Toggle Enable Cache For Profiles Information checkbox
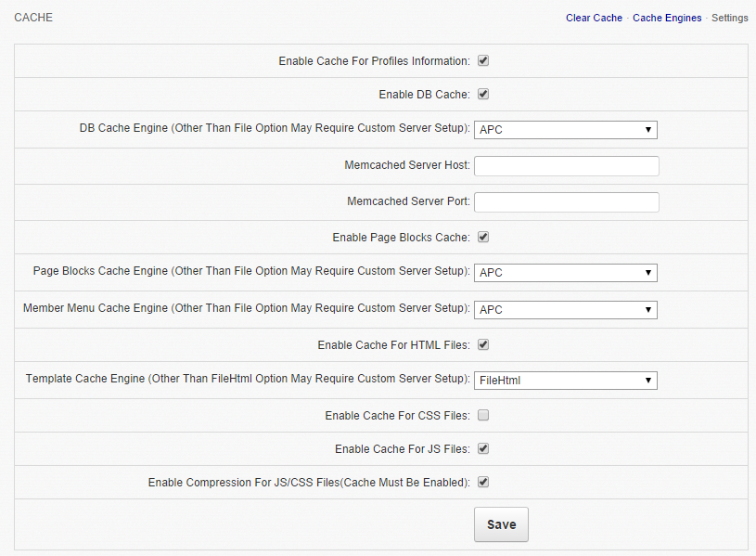The image size is (756, 556). coord(483,61)
